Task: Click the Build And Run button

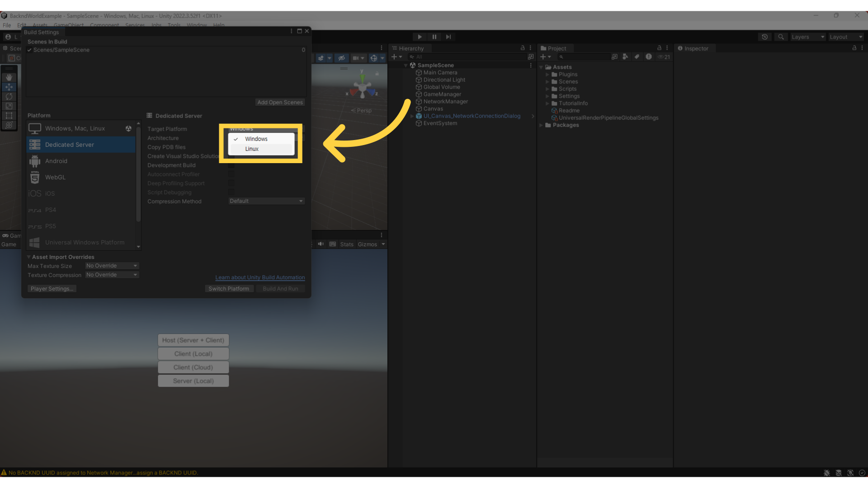Action: 280,288
